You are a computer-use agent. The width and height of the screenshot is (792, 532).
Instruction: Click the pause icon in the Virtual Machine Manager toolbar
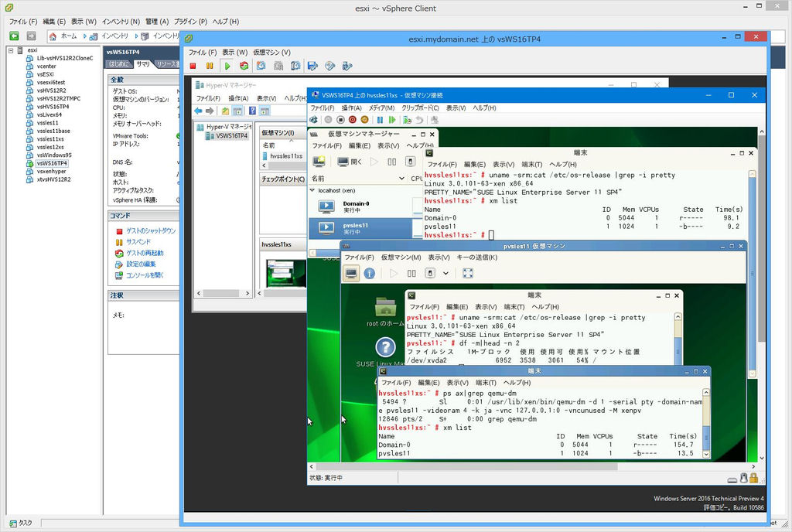click(392, 162)
